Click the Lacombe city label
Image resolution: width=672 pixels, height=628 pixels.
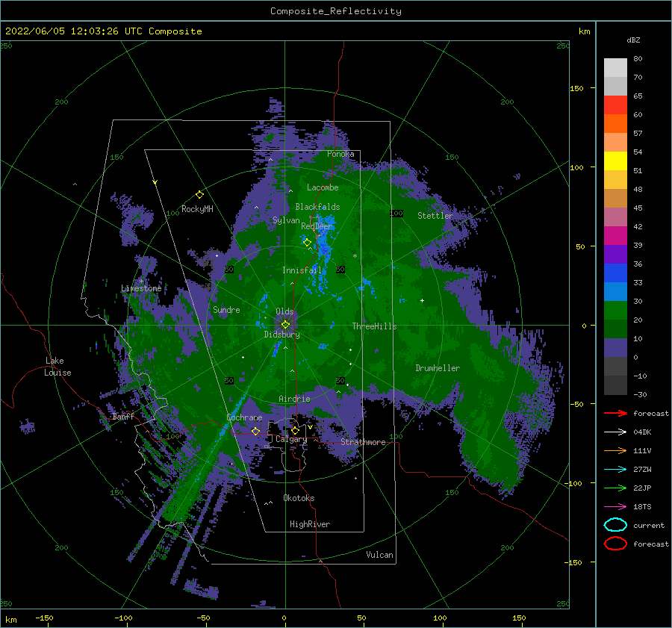323,187
